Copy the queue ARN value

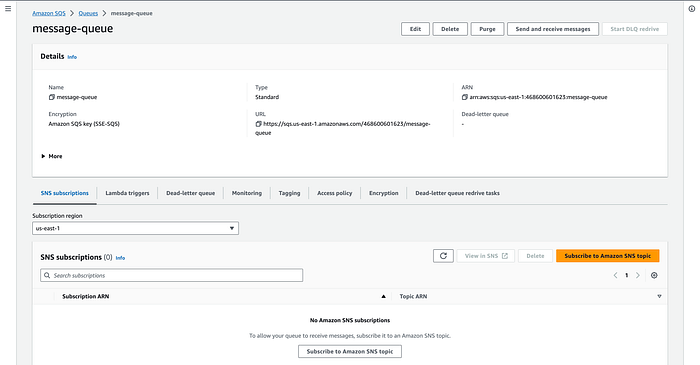click(465, 97)
